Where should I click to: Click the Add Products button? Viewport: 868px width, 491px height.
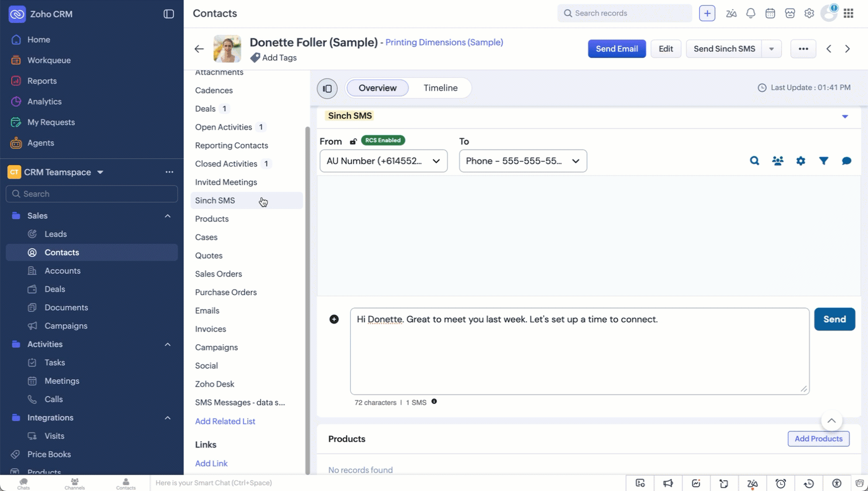pos(818,439)
